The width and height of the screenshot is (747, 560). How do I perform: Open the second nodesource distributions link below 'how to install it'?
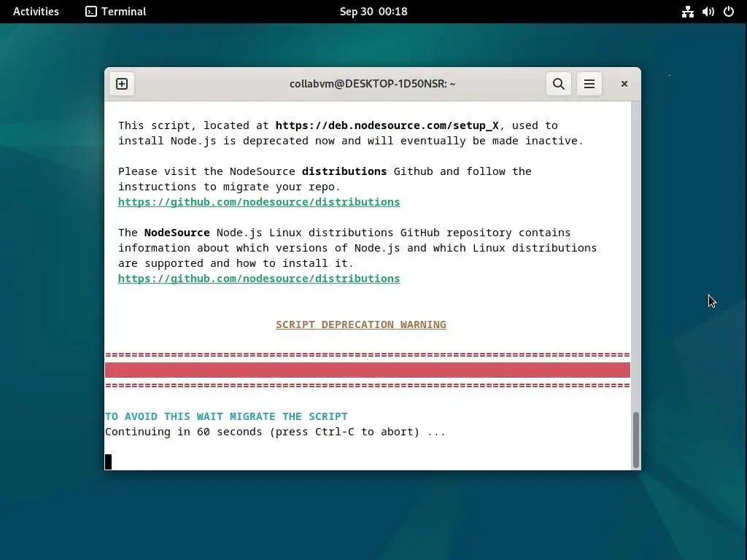coord(259,279)
